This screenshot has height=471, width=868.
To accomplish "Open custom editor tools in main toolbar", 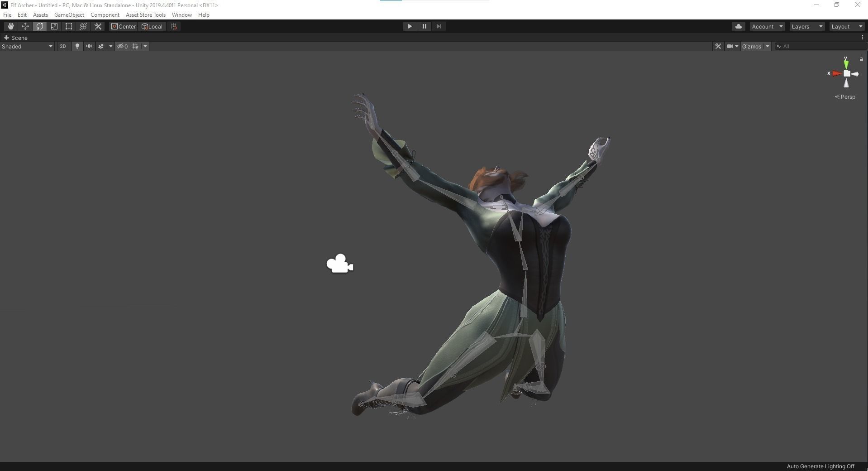I will [x=98, y=26].
